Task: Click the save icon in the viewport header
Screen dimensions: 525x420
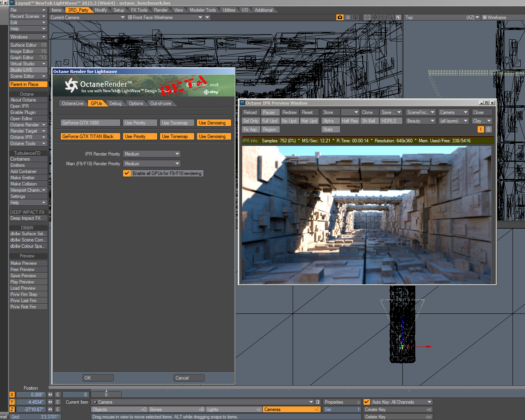Action: [356, 17]
